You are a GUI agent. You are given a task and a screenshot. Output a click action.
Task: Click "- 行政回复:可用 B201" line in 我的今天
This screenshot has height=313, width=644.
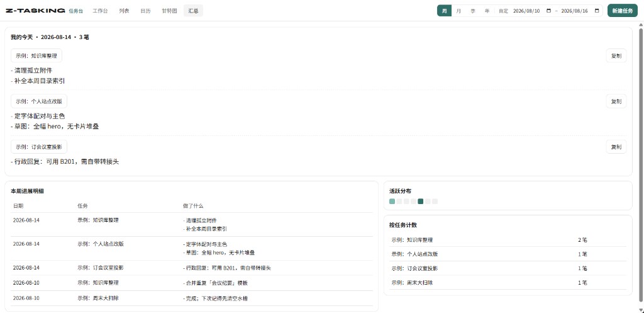(65, 162)
